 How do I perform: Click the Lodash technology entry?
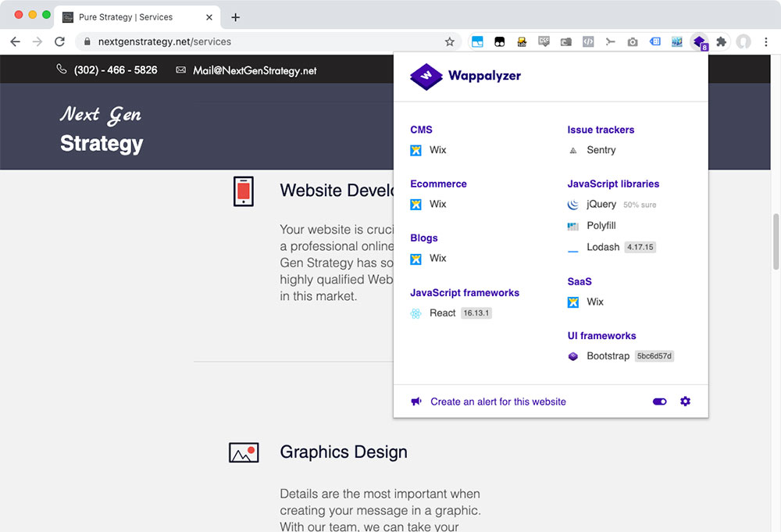(603, 247)
